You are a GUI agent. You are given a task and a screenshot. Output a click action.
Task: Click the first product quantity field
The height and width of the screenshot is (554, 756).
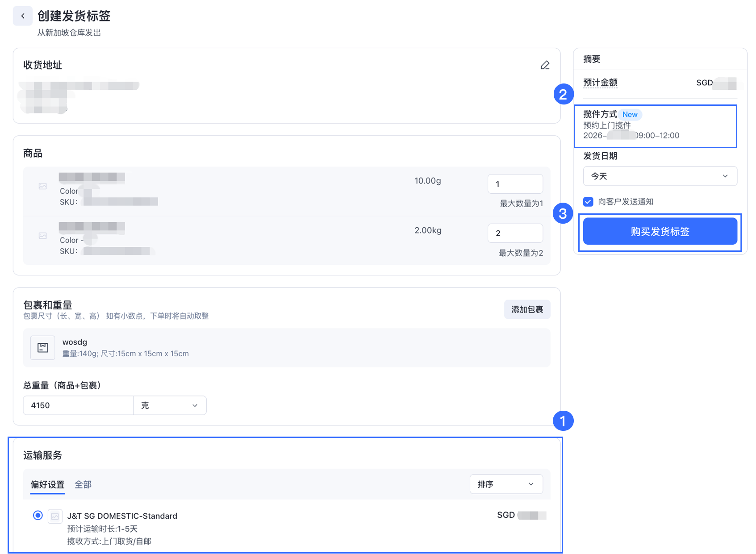515,184
